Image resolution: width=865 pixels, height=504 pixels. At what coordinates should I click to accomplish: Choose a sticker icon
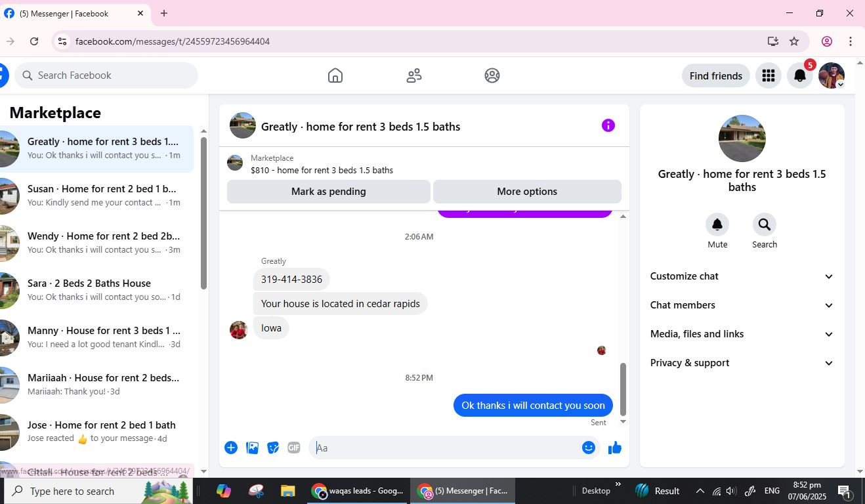click(273, 448)
